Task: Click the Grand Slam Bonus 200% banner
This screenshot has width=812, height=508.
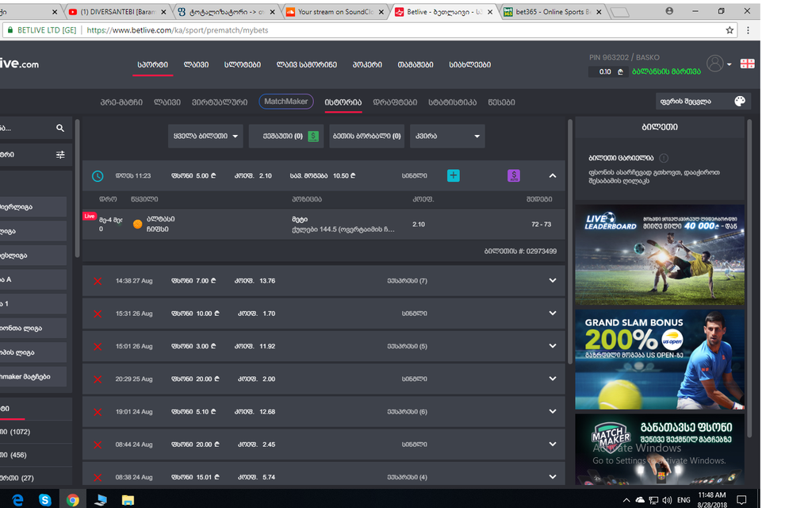Action: (x=660, y=360)
